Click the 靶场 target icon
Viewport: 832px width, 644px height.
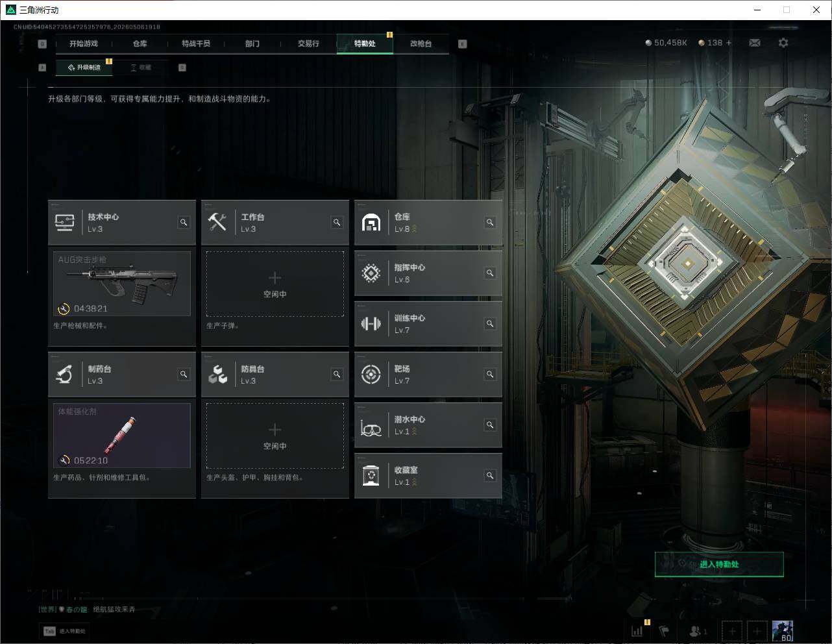click(x=371, y=375)
